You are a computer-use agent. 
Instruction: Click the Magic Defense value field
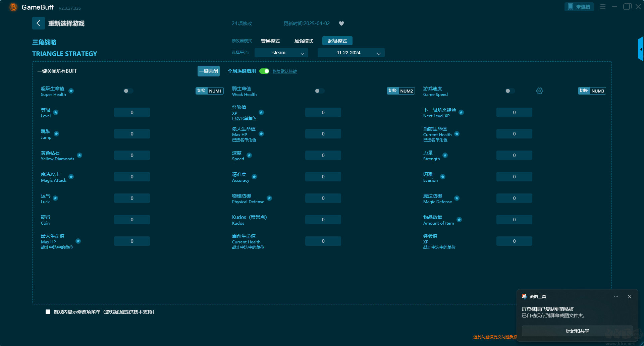point(514,198)
